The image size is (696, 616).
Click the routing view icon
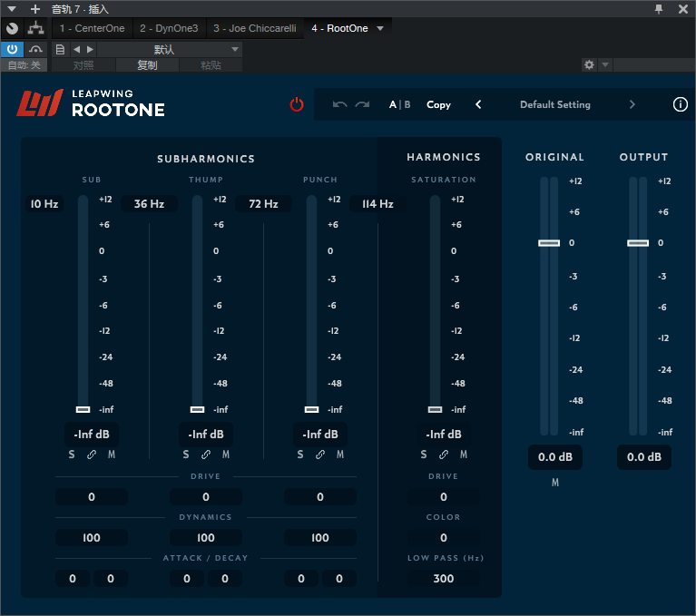(35, 28)
